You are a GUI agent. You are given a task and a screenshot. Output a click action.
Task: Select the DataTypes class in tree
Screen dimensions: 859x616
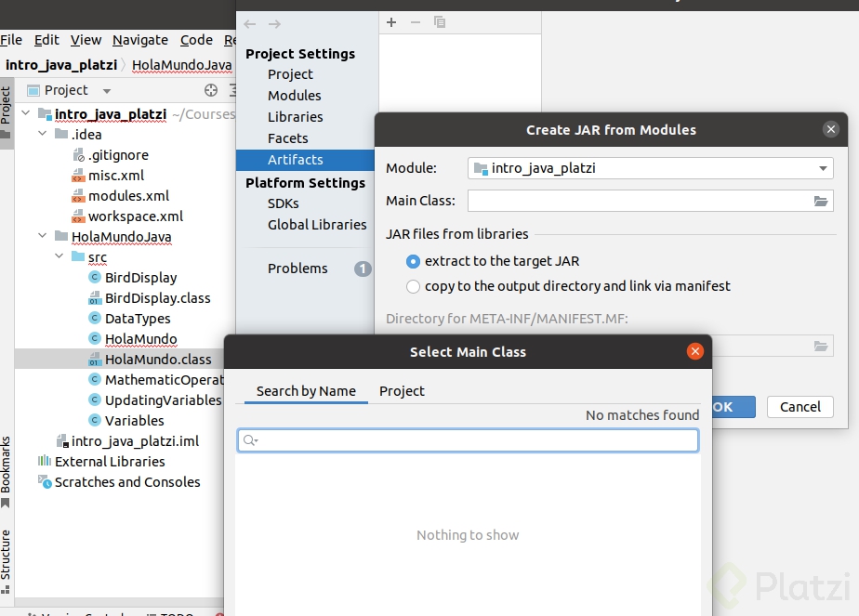click(138, 318)
